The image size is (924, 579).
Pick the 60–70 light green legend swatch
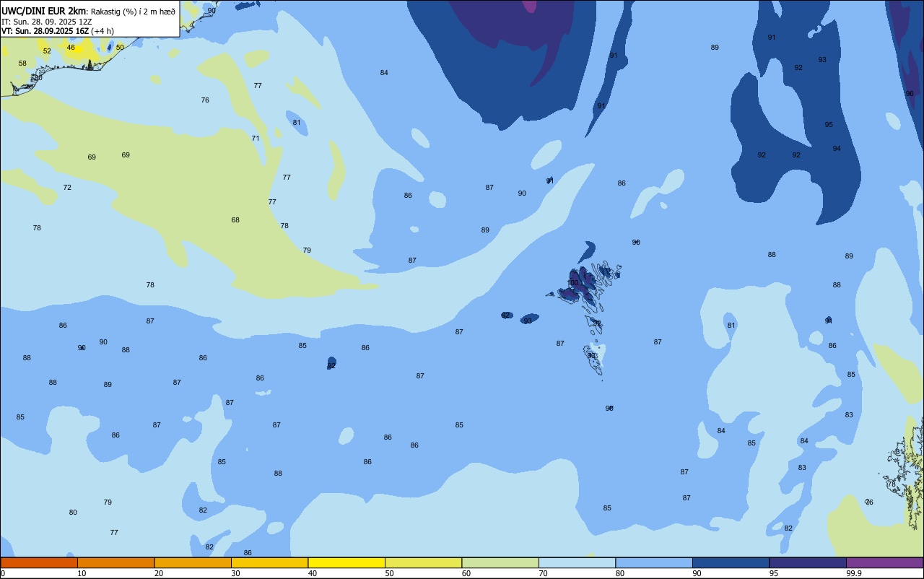(x=500, y=562)
